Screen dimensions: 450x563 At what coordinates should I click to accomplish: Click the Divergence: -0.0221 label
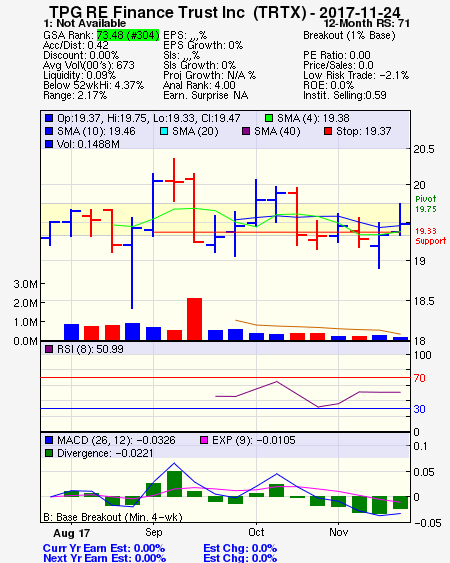(x=105, y=453)
